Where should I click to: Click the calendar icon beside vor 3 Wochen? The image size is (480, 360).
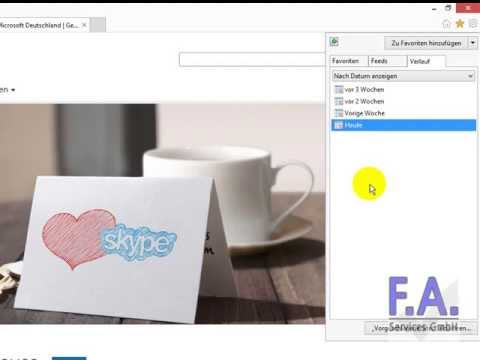tap(339, 89)
